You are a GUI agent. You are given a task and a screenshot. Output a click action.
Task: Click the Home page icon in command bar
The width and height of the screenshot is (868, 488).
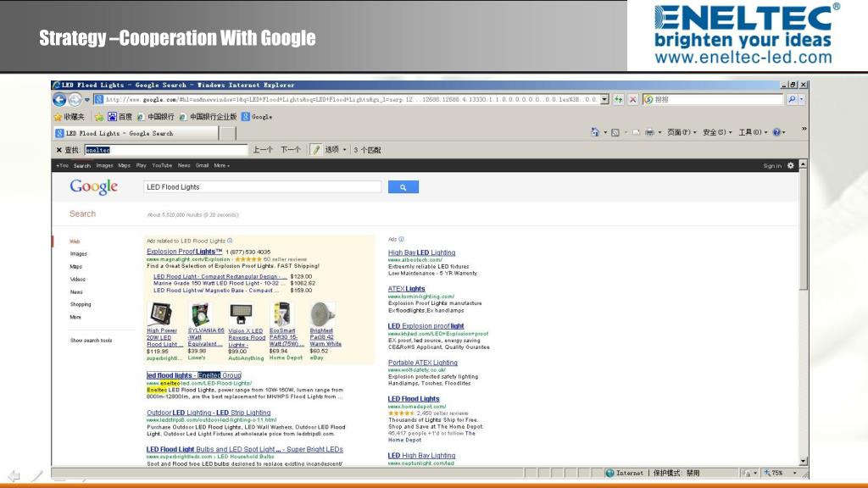tap(595, 132)
